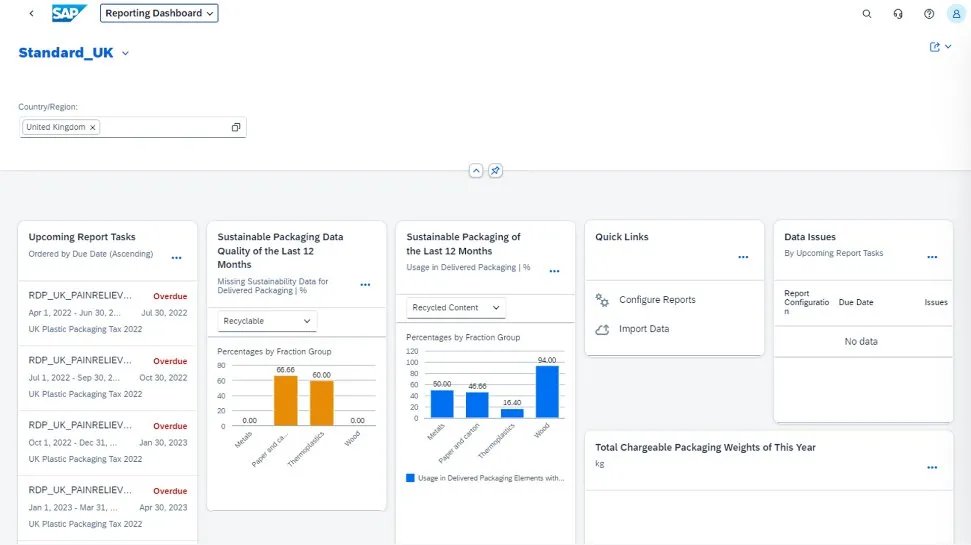The width and height of the screenshot is (971, 545).
Task: Expand the Standard_UK variant dropdown
Action: (125, 54)
